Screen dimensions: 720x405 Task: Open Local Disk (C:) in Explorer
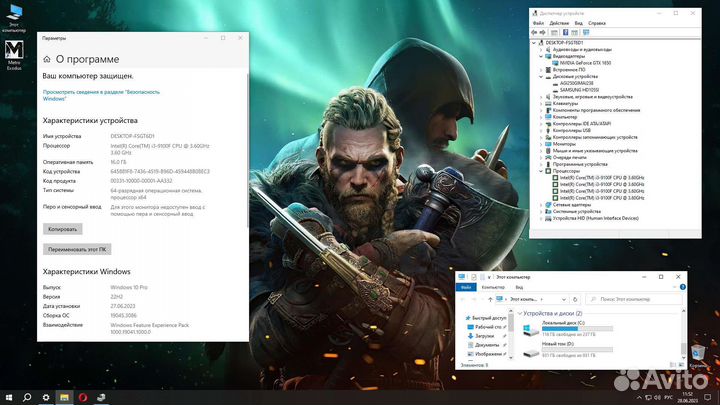[568, 329]
